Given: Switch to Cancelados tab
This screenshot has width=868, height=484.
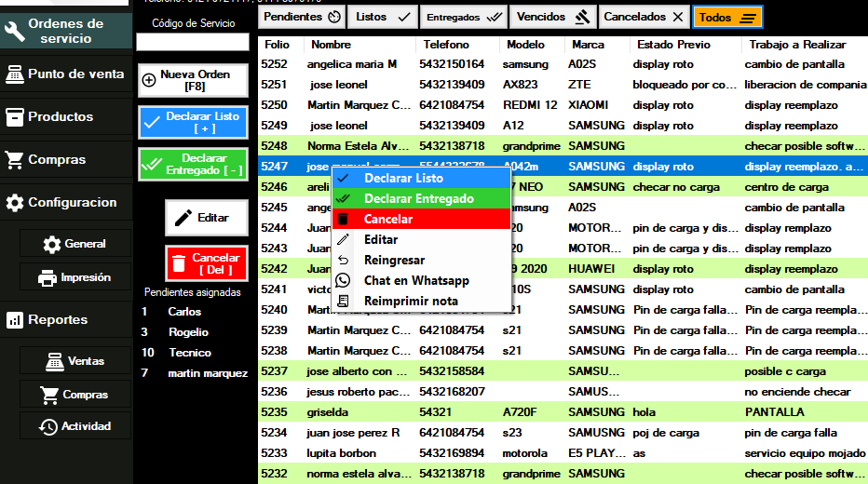Looking at the screenshot, I should coord(644,17).
